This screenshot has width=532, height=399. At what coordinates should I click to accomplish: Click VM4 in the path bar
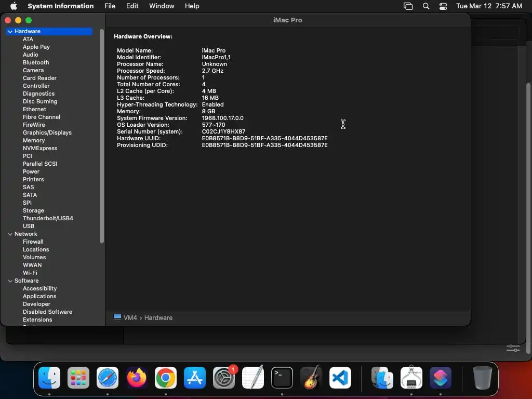(130, 318)
